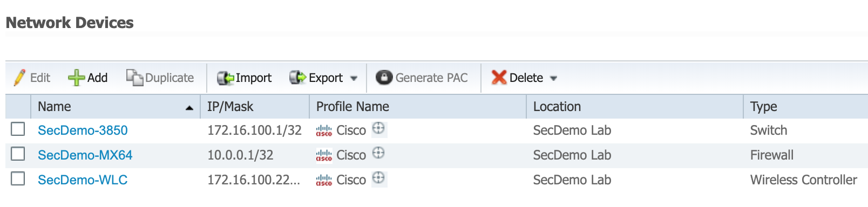
Task: Click the IP cell 10.0.0.1/32
Action: pyautogui.click(x=240, y=155)
